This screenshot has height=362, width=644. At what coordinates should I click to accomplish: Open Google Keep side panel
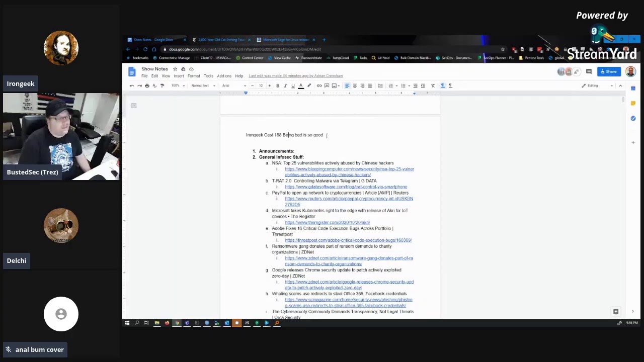tap(633, 103)
